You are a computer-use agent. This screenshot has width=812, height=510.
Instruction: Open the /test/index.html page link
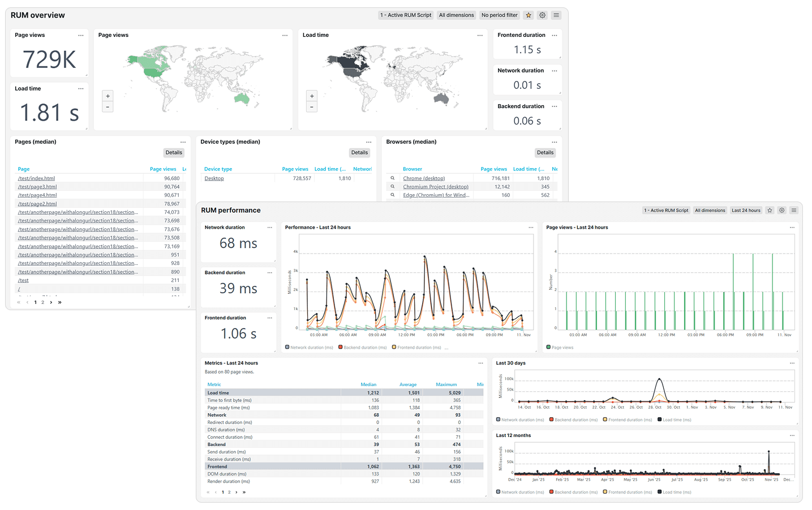click(37, 178)
